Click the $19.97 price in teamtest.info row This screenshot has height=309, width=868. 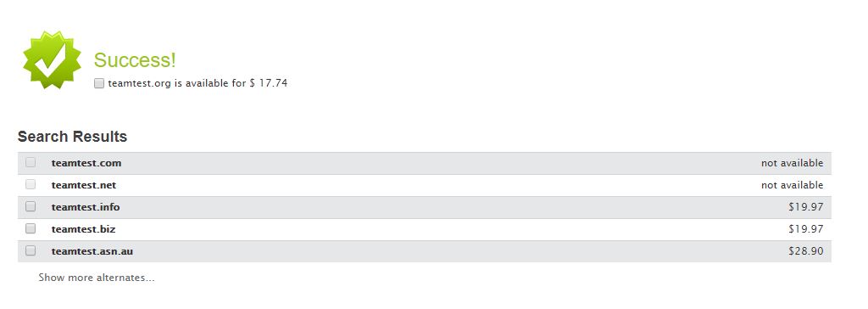click(x=806, y=207)
